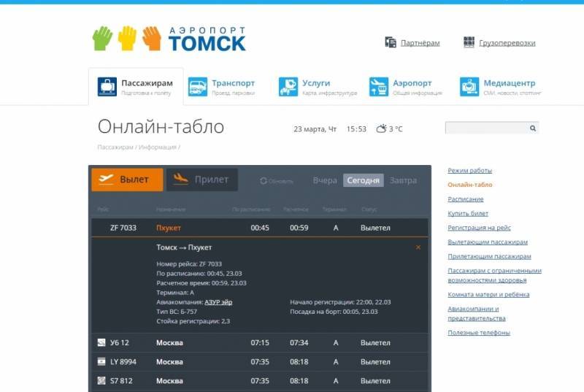Click the Грузоперевозки cargo icon
584x392 pixels.
coord(469,42)
